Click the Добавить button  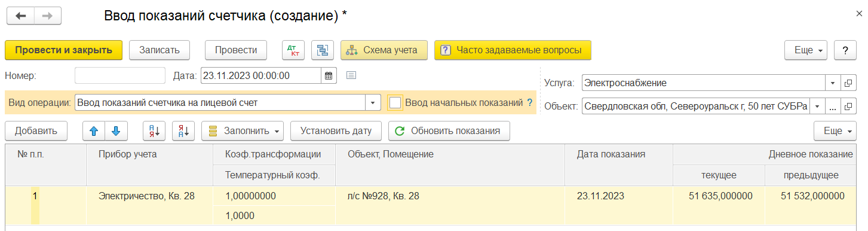(x=36, y=130)
